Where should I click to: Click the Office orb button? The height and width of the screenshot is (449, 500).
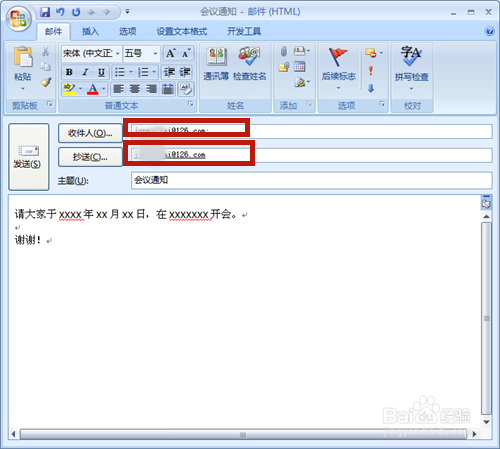click(x=18, y=18)
